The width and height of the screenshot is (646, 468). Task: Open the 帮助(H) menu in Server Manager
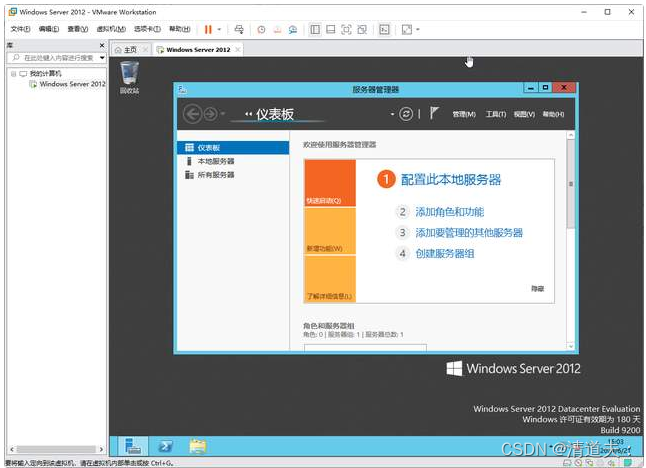[x=553, y=114]
